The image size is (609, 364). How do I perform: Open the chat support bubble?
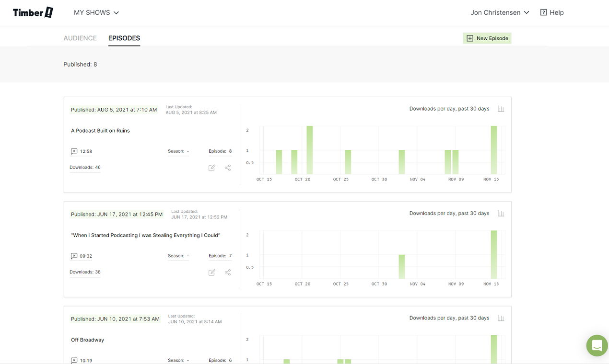point(597,345)
